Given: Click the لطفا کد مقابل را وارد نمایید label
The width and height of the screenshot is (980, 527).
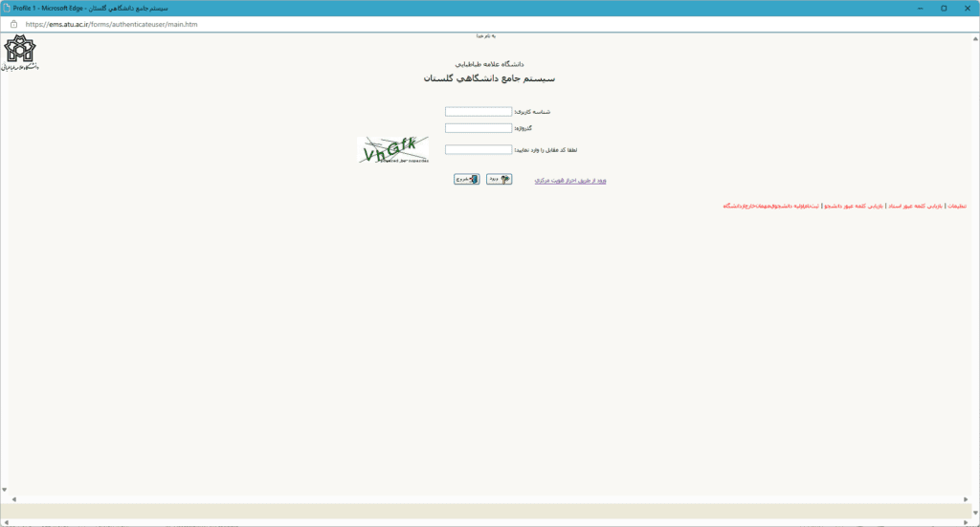Looking at the screenshot, I should tap(546, 150).
